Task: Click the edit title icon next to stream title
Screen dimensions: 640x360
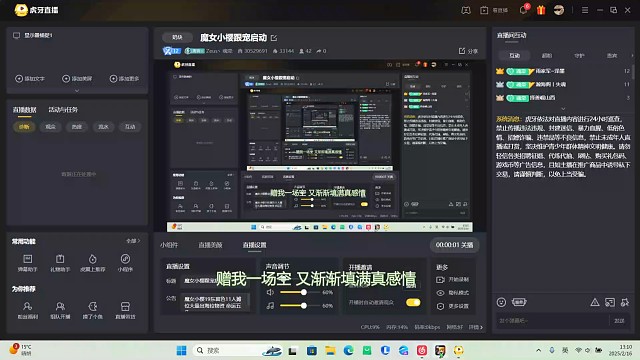Action: click(274, 38)
